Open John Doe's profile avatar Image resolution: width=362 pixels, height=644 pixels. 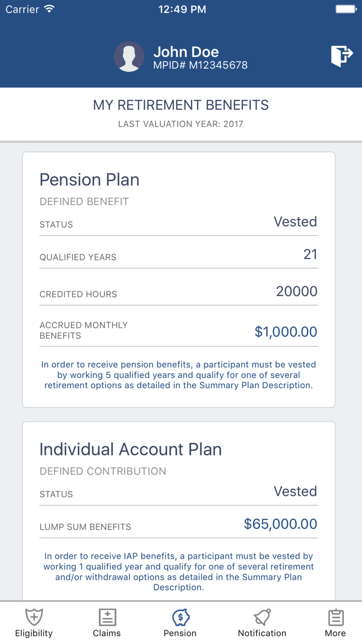(129, 56)
